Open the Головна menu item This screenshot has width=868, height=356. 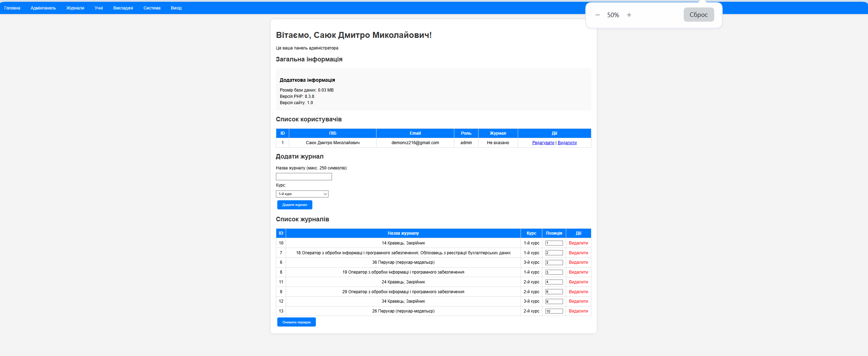[x=12, y=8]
